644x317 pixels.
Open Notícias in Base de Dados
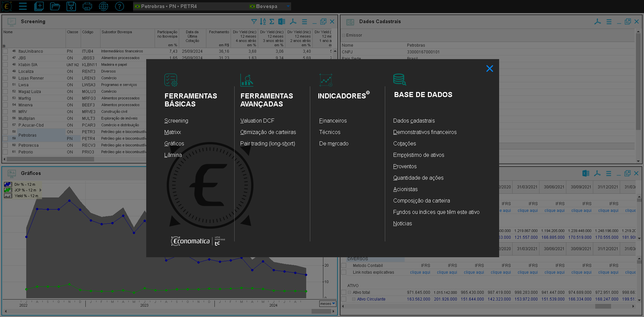(x=402, y=224)
